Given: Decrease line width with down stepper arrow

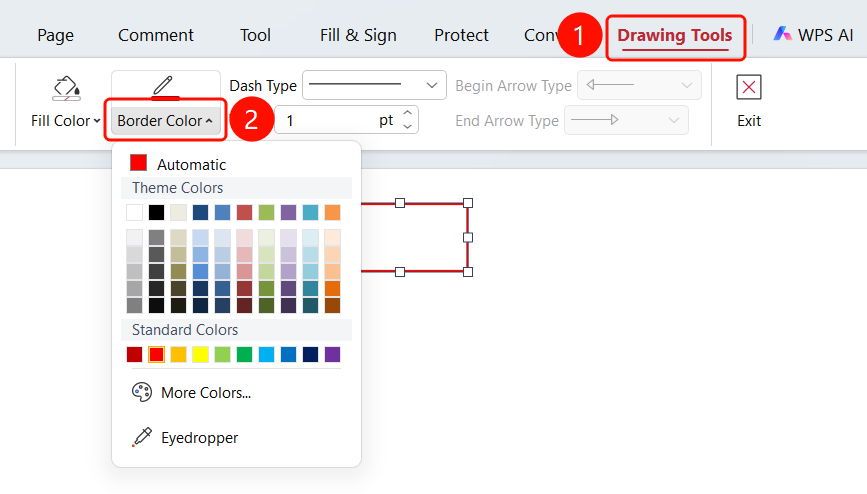Looking at the screenshot, I should coord(408,127).
